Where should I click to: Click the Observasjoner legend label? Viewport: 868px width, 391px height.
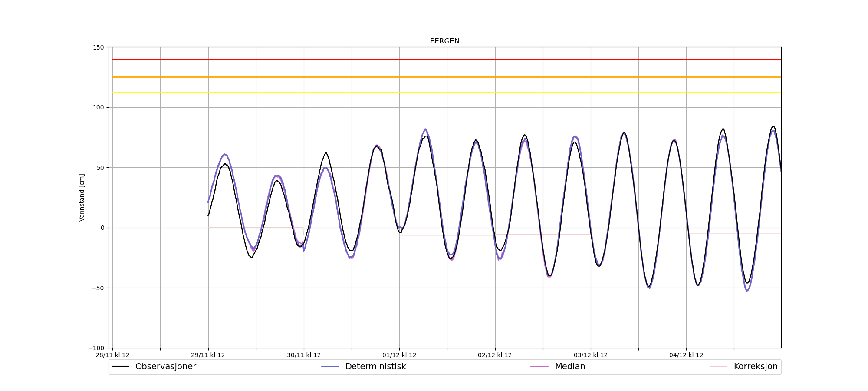pyautogui.click(x=165, y=367)
